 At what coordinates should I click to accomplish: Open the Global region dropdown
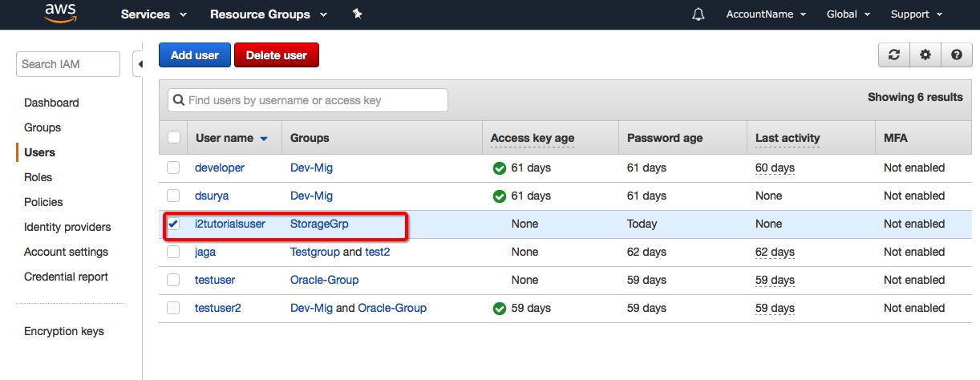point(848,14)
